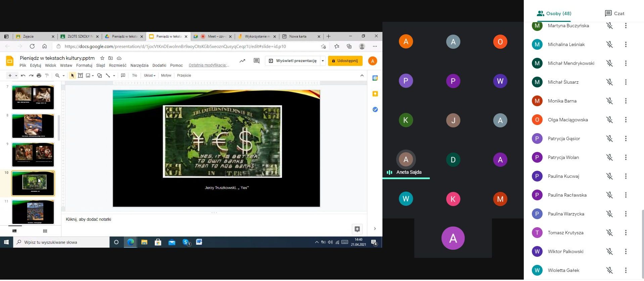Collapse the Slides menus with chevron
The height and width of the screenshot is (281, 644).
362,75
